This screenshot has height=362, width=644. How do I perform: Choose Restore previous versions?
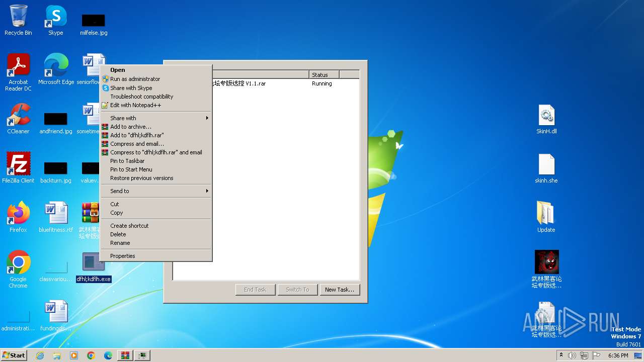(x=156, y=178)
